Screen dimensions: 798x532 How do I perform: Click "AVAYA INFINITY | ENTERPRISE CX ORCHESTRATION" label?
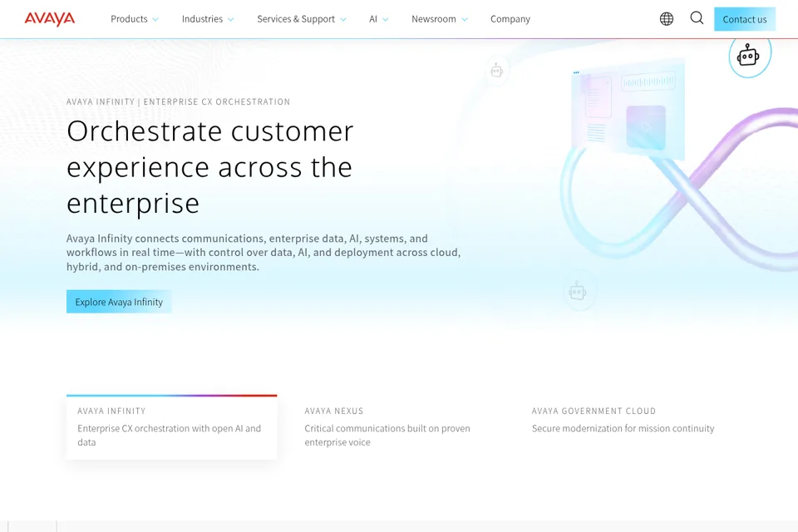[x=178, y=101]
